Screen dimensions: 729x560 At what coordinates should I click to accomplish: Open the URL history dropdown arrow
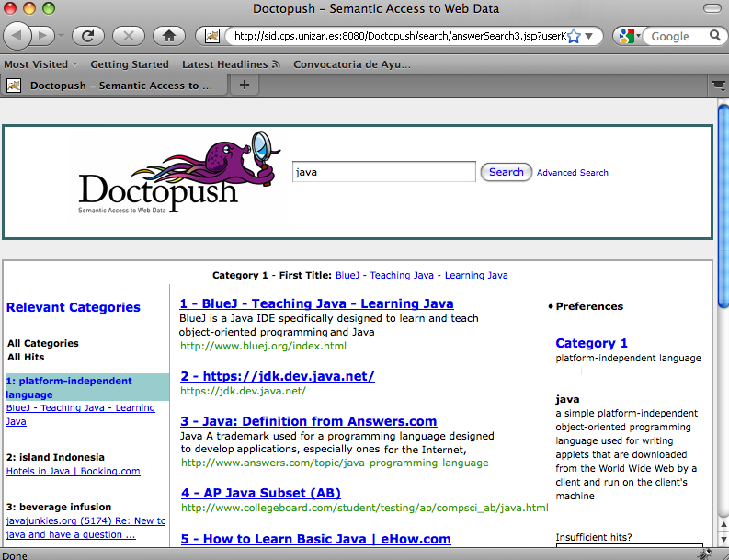pos(589,36)
